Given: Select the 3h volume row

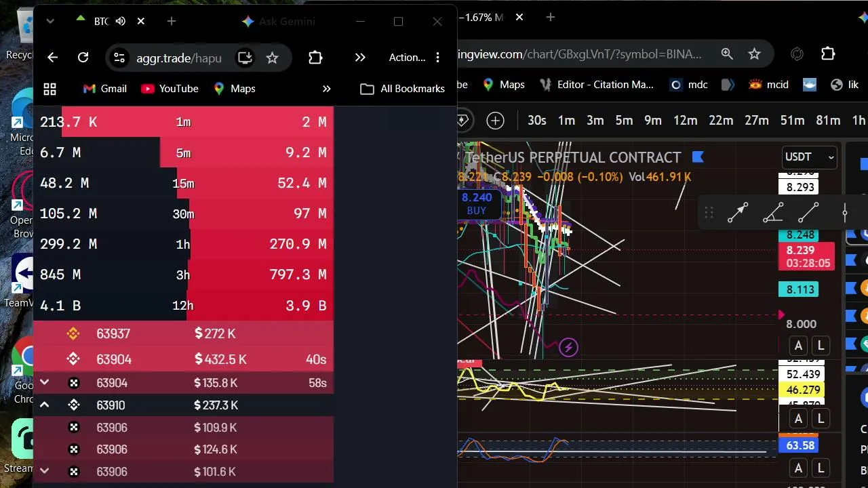Looking at the screenshot, I should [183, 274].
